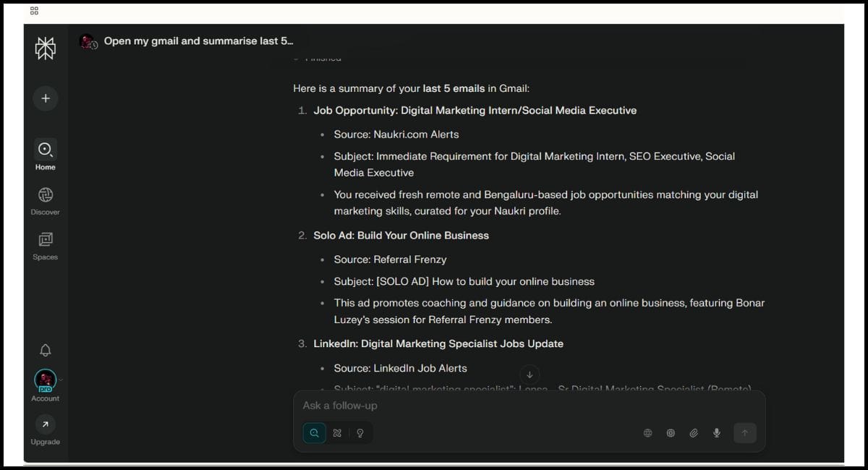Open the Discover section

pos(45,200)
